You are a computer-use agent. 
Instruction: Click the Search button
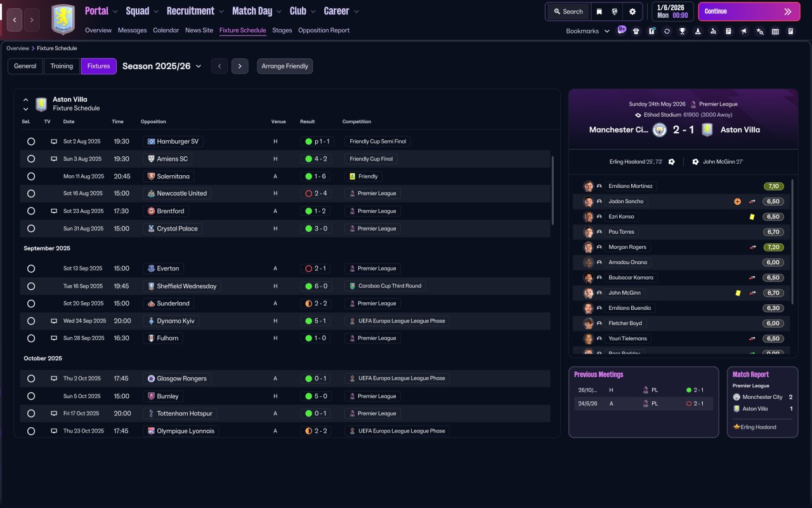point(568,11)
